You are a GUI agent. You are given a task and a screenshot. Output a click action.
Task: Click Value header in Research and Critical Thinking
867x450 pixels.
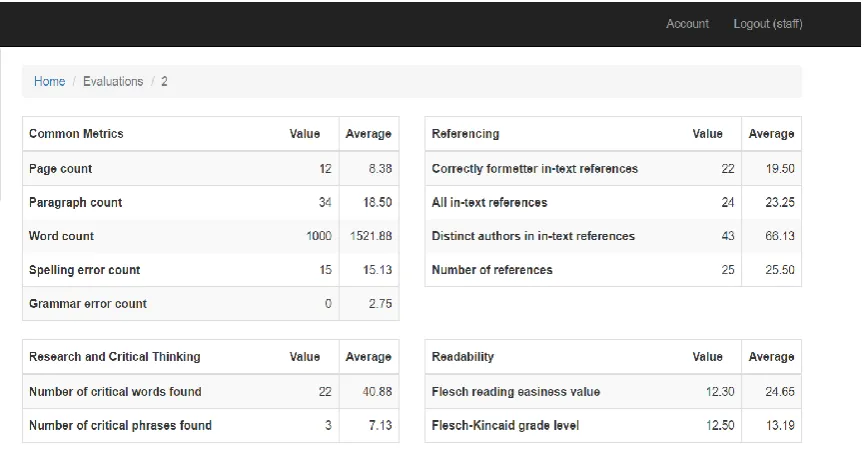(305, 357)
